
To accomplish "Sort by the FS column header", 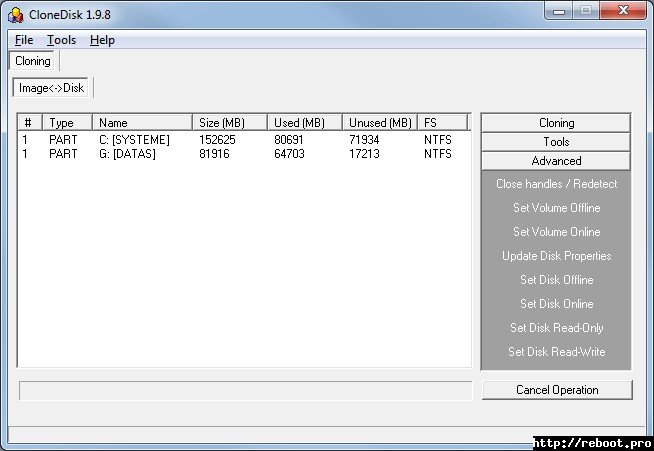I will (443, 123).
